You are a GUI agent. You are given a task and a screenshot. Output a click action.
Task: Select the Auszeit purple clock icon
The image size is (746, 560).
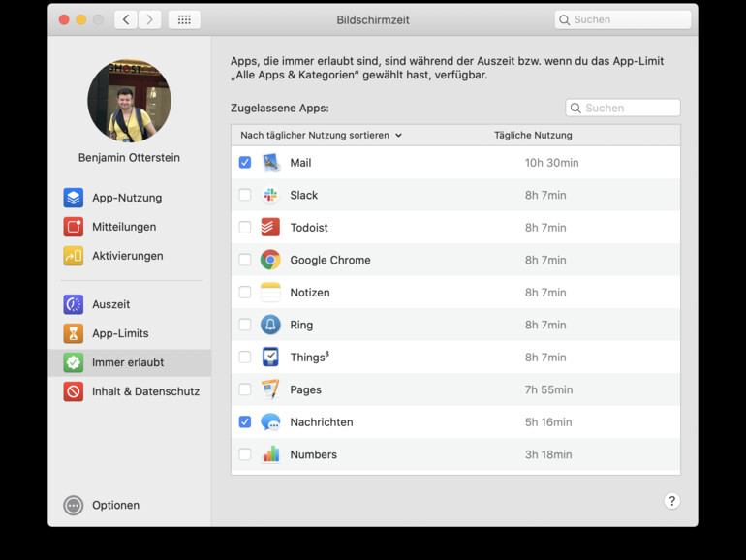pos(74,304)
